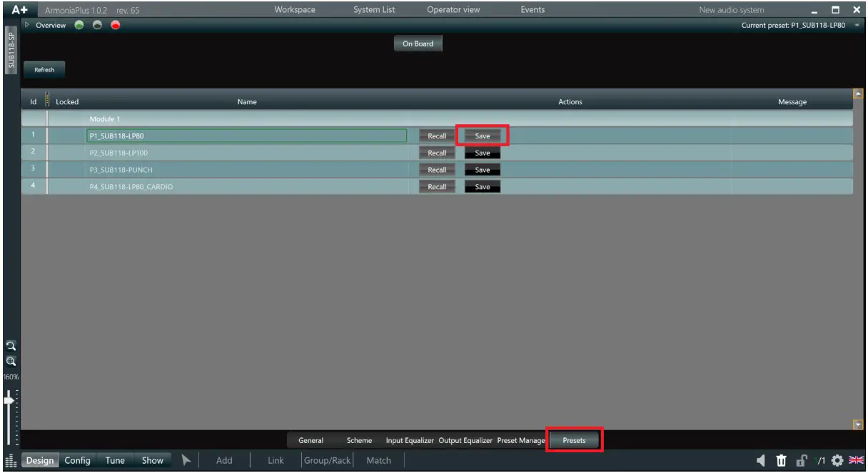
Task: Click the level meter bars icon
Action: click(x=9, y=461)
